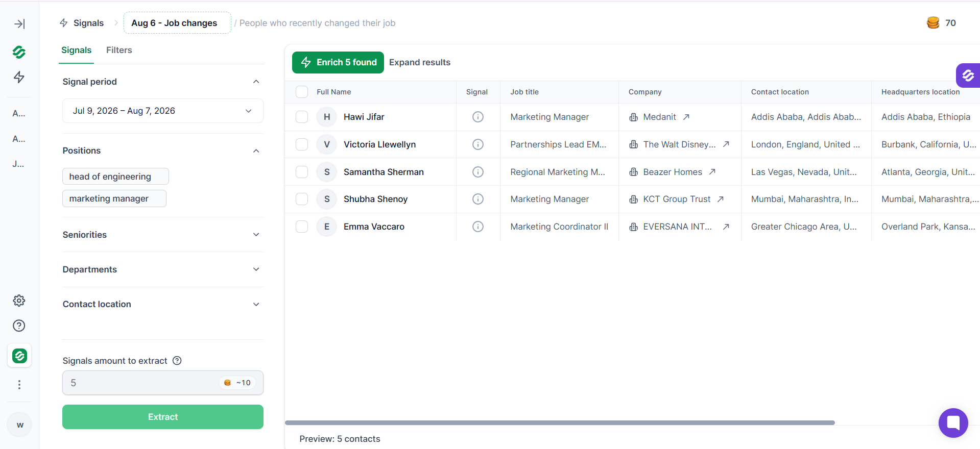The height and width of the screenshot is (449, 980).
Task: Open Medanit company external link arrow
Action: click(x=686, y=117)
